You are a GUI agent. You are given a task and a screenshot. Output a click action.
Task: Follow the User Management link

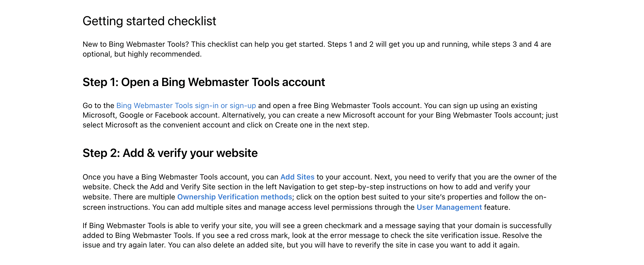449,207
